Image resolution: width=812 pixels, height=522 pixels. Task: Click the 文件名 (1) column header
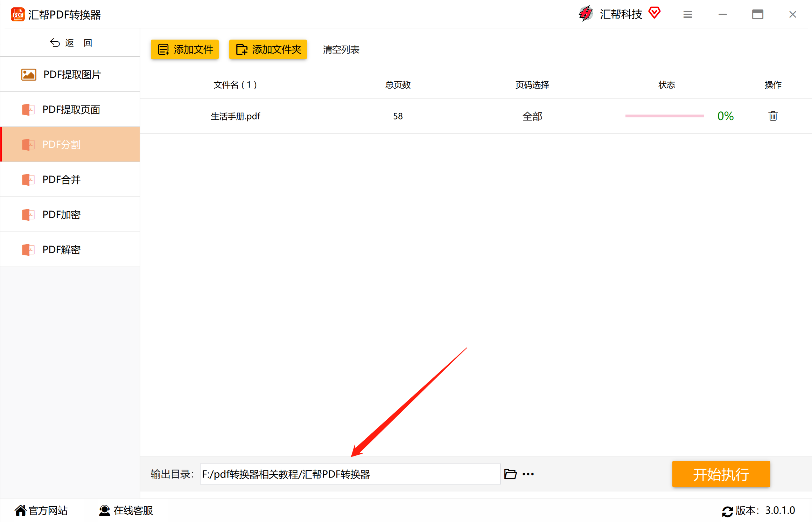[236, 85]
